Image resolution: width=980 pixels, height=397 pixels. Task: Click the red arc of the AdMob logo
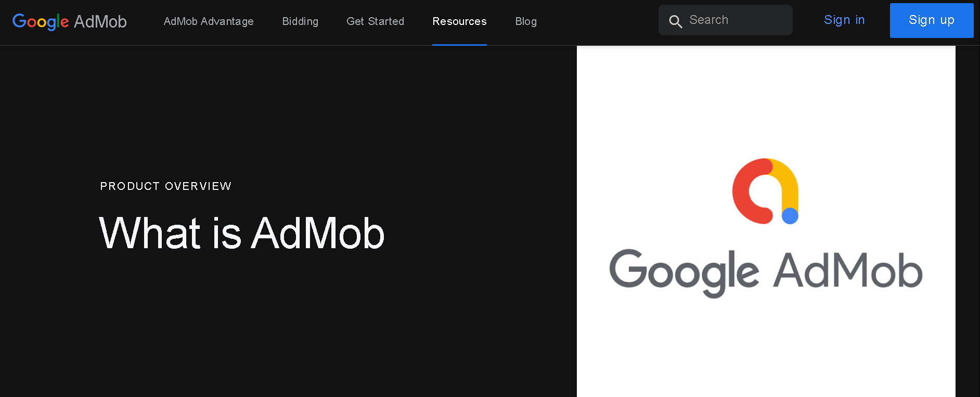[741, 193]
